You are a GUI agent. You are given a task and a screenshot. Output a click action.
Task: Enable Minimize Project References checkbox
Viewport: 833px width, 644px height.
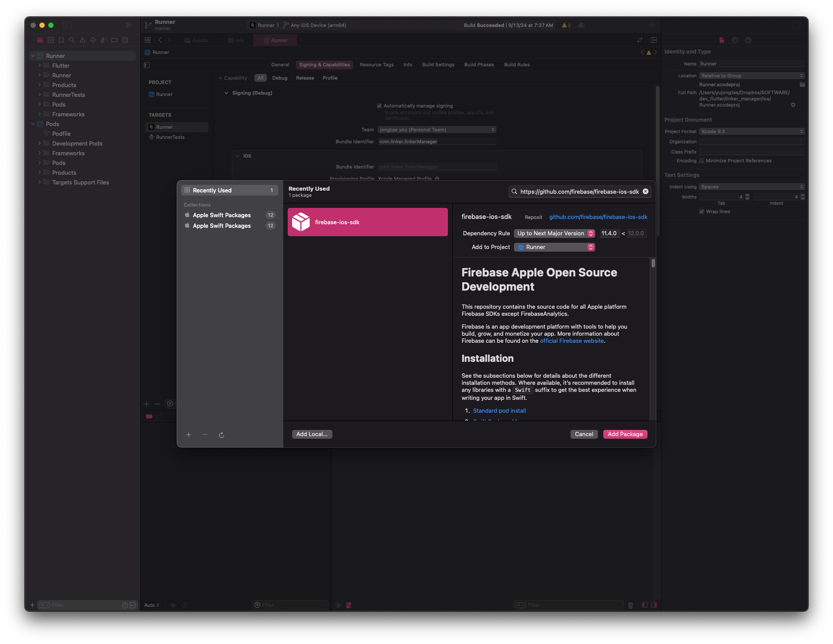702,161
